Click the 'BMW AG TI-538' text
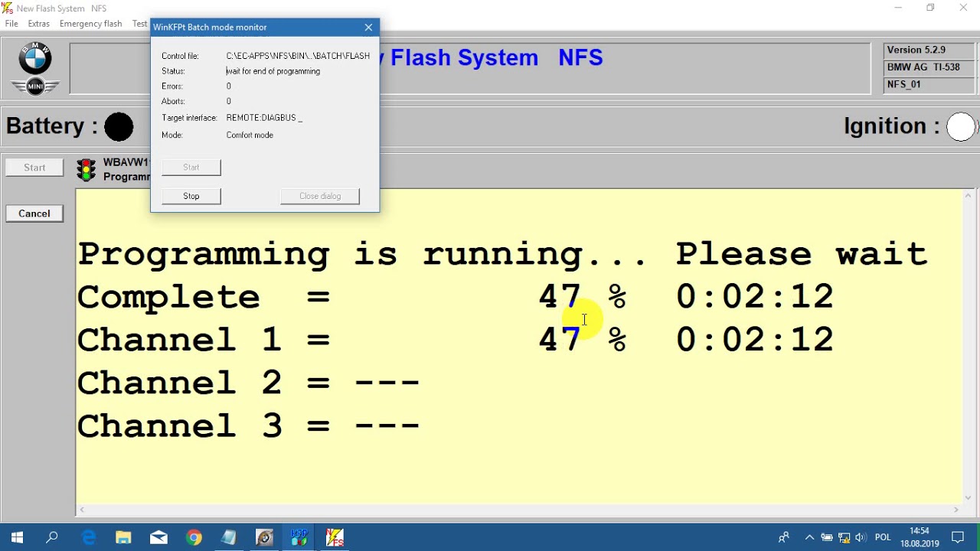 [x=923, y=67]
